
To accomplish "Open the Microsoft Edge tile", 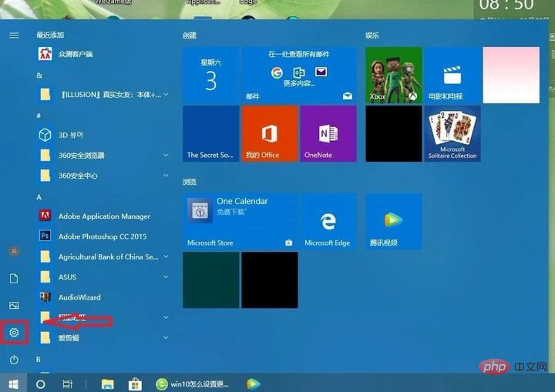I will (x=328, y=222).
